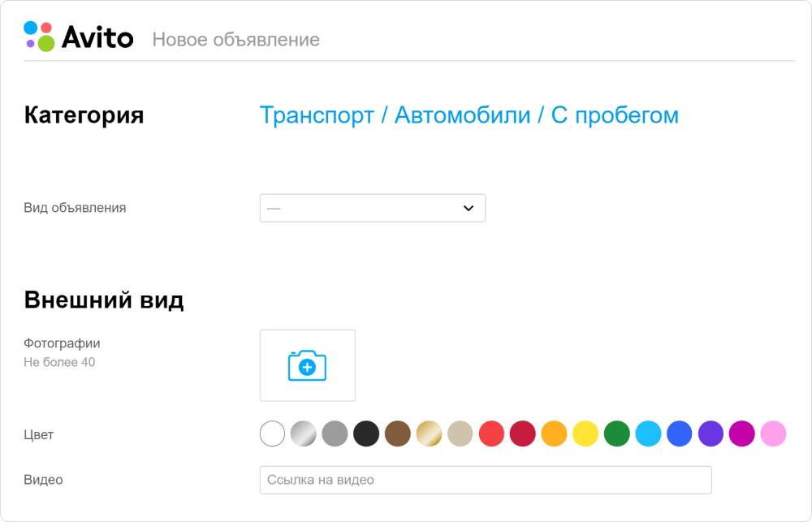Select the black color swatch
This screenshot has width=812, height=522.
(366, 434)
